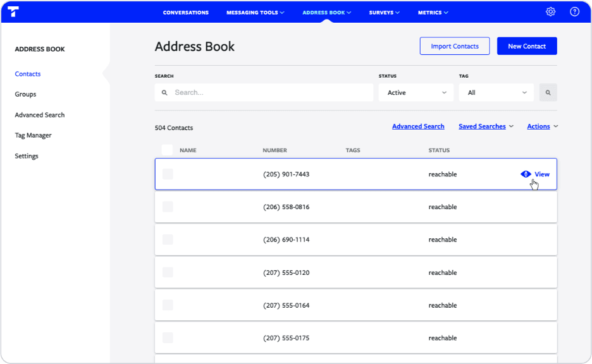
Task: Click the number (206) 558-0816
Action: [x=286, y=207]
